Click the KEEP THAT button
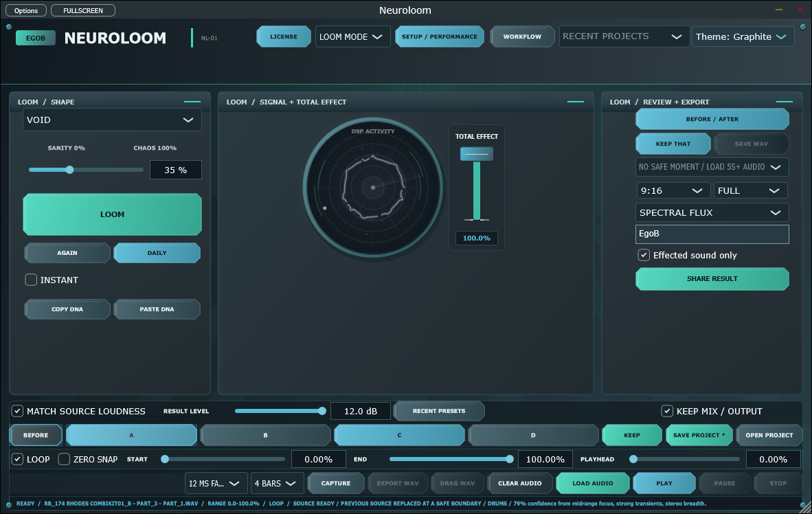The height and width of the screenshot is (514, 812). pos(673,144)
